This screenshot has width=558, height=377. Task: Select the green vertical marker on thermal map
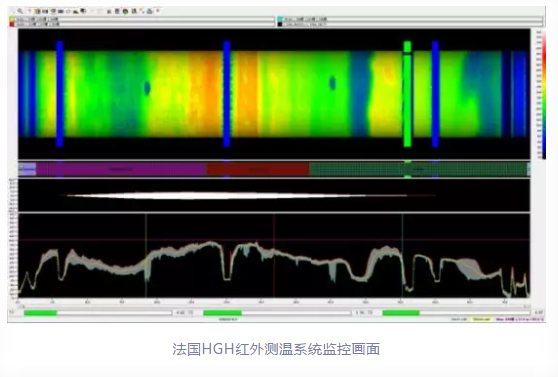point(407,94)
